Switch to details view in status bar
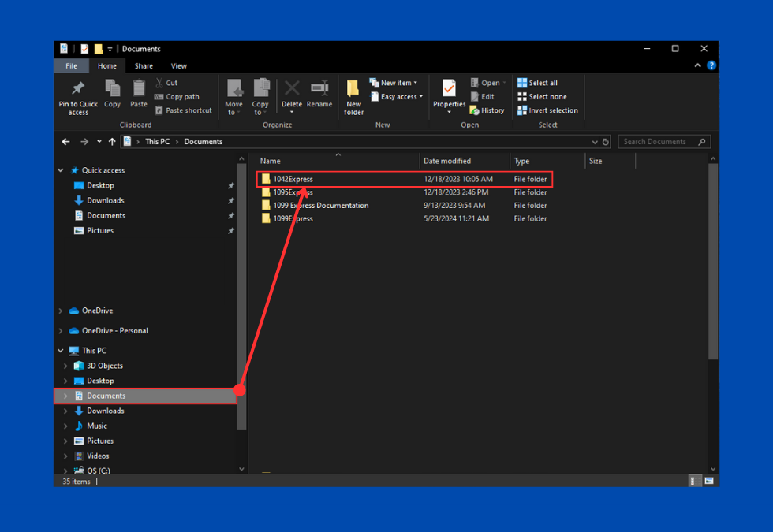Image resolution: width=773 pixels, height=532 pixels. (695, 481)
